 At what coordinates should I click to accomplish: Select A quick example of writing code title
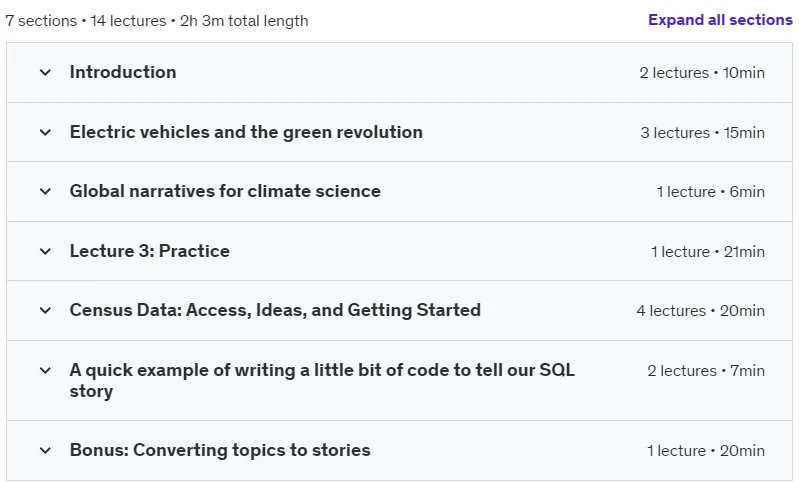[x=322, y=381]
